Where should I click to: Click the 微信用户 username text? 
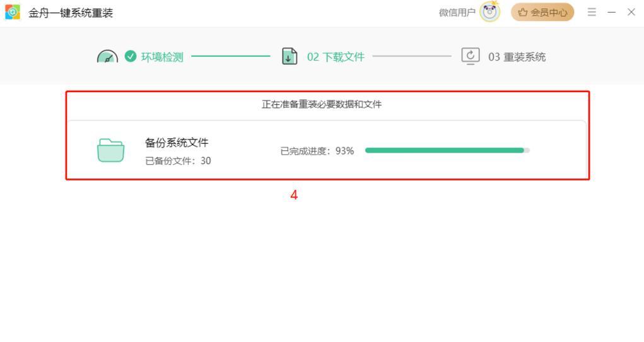tap(457, 13)
